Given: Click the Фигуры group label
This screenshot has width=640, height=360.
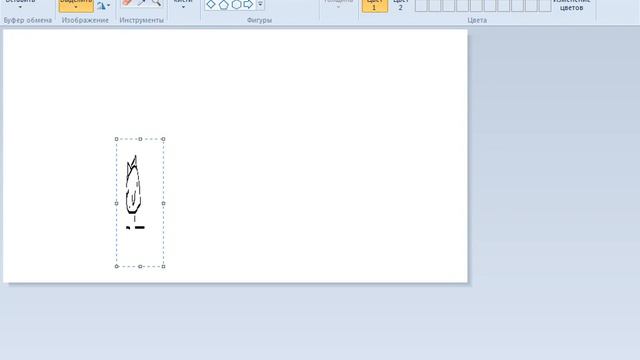Looking at the screenshot, I should point(259,20).
